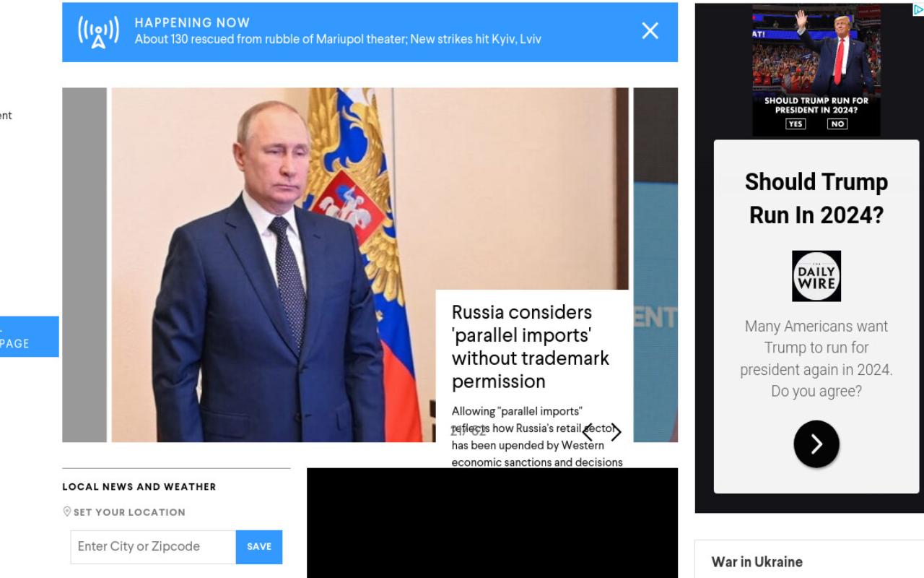Image resolution: width=924 pixels, height=578 pixels.
Task: Click the Happening Now broadcast tower icon
Action: (x=98, y=32)
